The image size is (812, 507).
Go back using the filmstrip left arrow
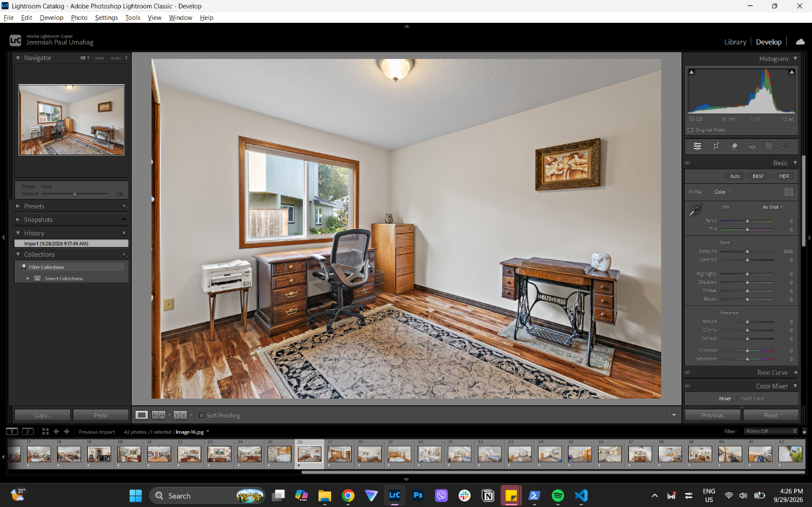pyautogui.click(x=56, y=431)
